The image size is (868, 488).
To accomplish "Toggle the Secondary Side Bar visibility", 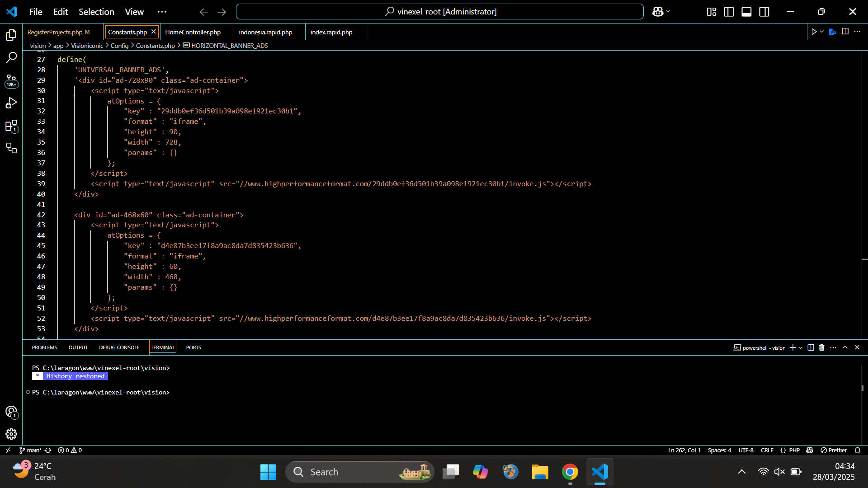I will point(764,12).
